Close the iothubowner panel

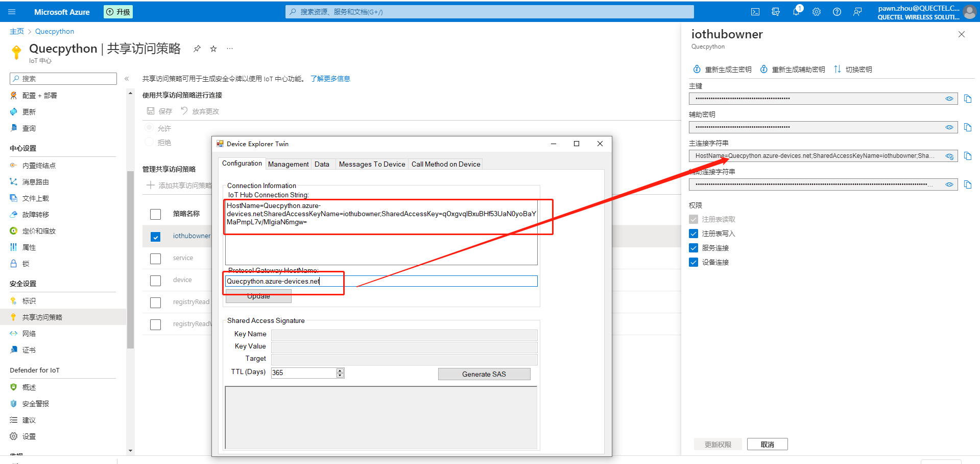tap(962, 34)
